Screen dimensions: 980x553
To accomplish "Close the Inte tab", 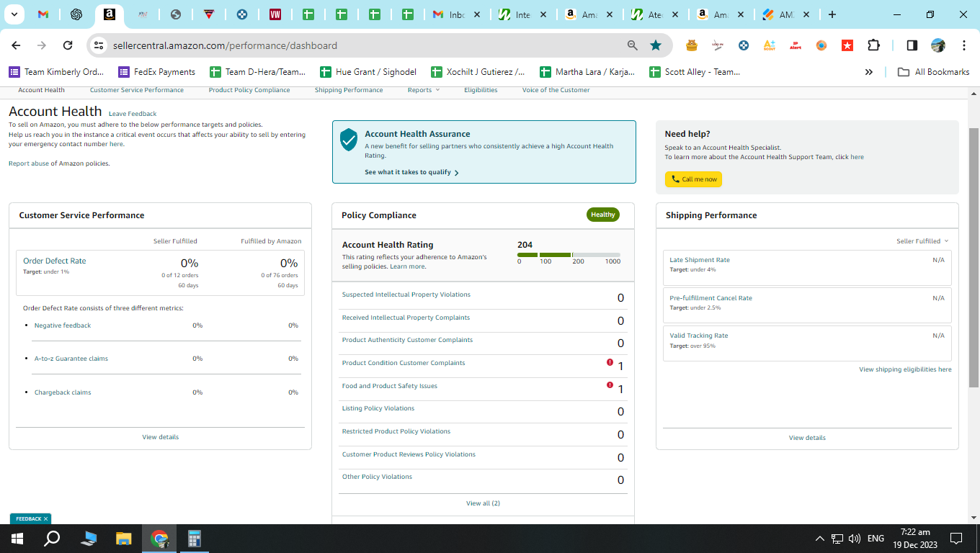I will pyautogui.click(x=543, y=14).
